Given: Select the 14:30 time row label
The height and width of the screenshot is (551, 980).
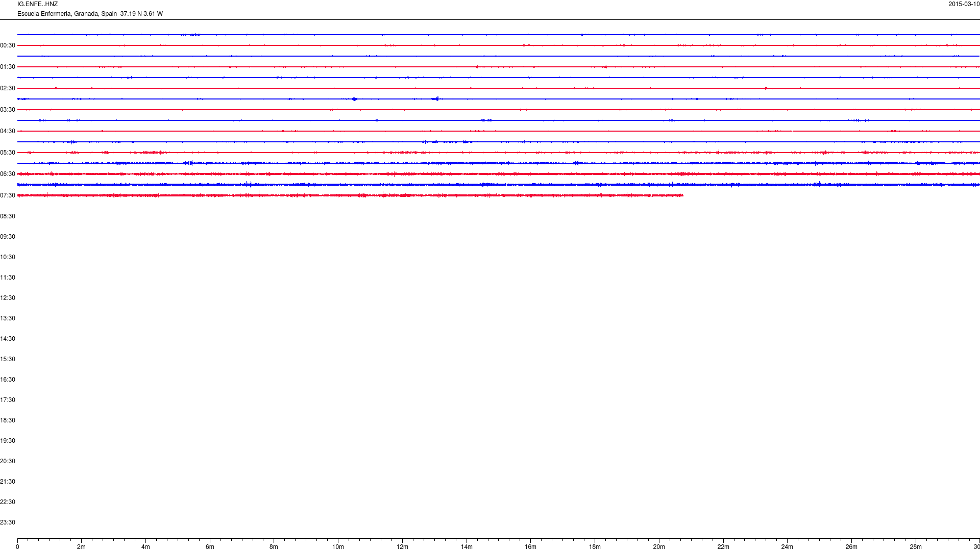Looking at the screenshot, I should tap(8, 339).
